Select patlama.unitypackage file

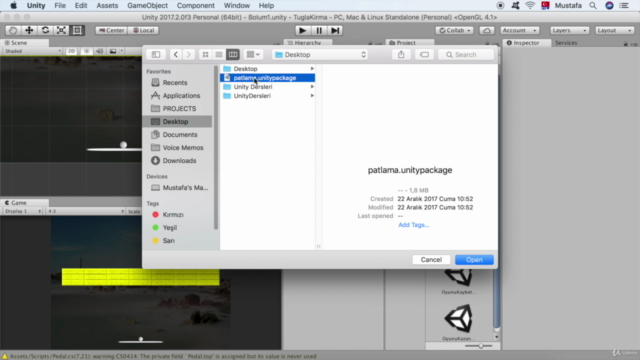[x=267, y=78]
